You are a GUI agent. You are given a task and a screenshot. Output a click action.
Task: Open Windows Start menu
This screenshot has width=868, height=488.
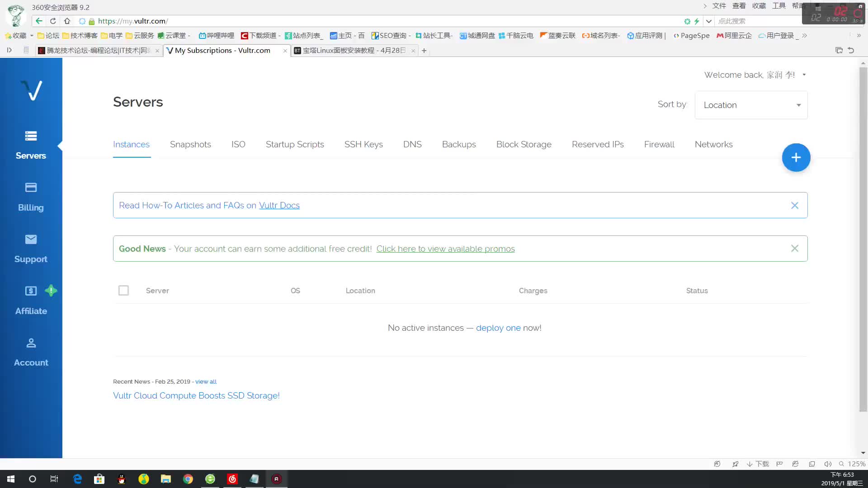[11, 479]
